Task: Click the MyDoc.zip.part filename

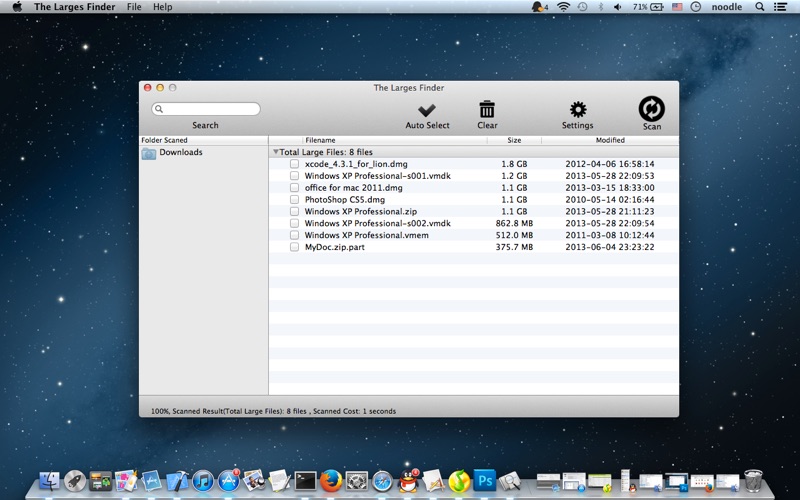Action: point(335,247)
